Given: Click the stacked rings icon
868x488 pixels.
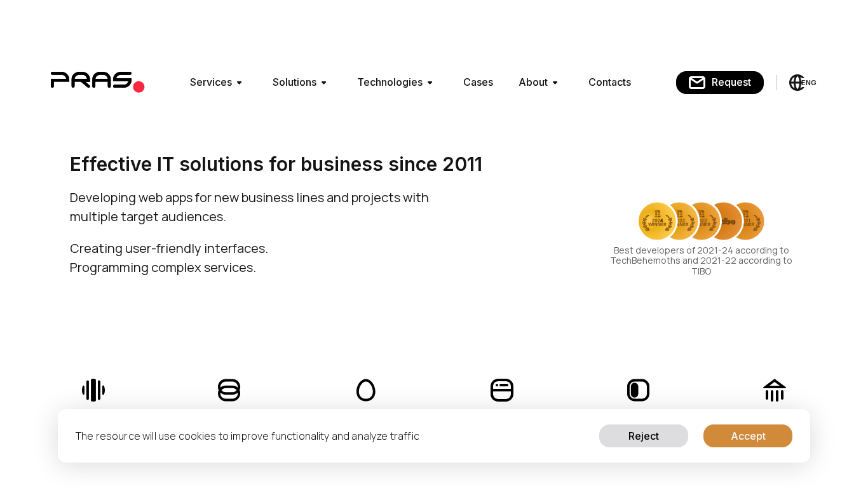Looking at the screenshot, I should click(229, 390).
